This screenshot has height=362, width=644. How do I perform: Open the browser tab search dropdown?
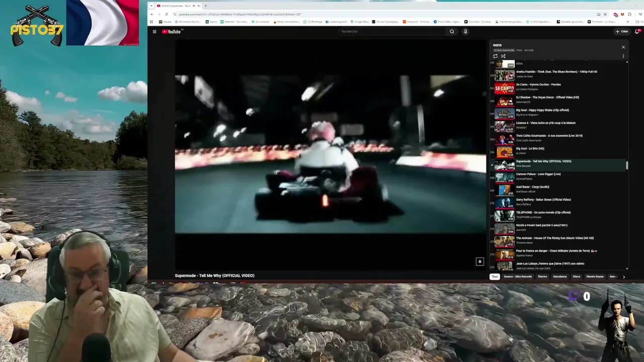pyautogui.click(x=151, y=6)
